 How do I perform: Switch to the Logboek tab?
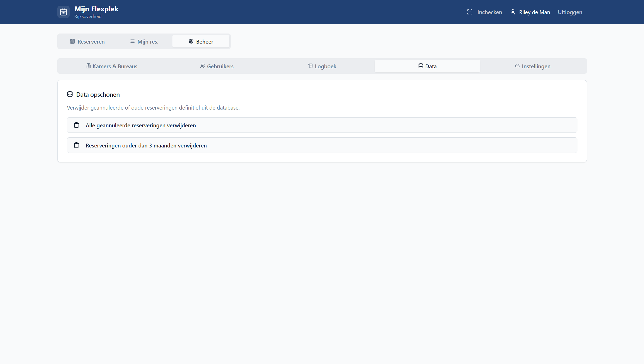coord(322,66)
